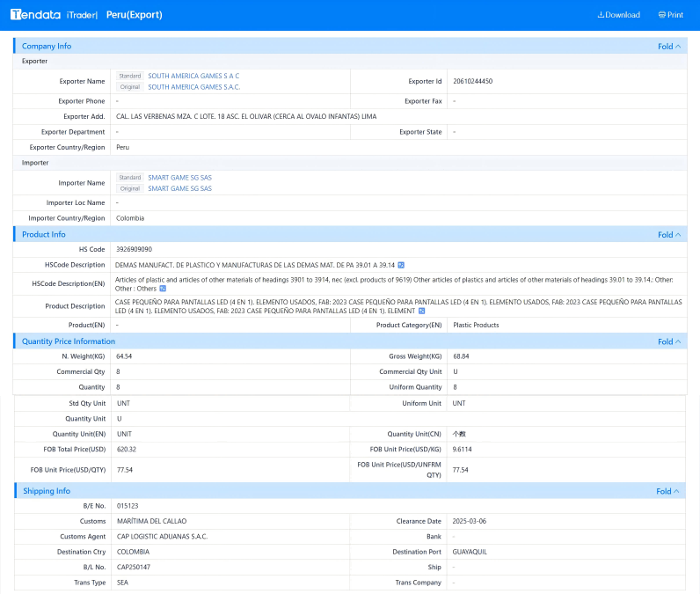This screenshot has height=594, width=700.
Task: Select Gross Weight value 68.84
Action: click(x=461, y=356)
